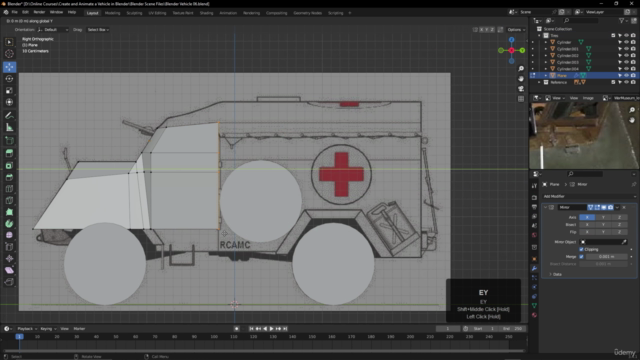Screen dimensions: 640x360
Task: Open the File menu
Action: coord(14,12)
